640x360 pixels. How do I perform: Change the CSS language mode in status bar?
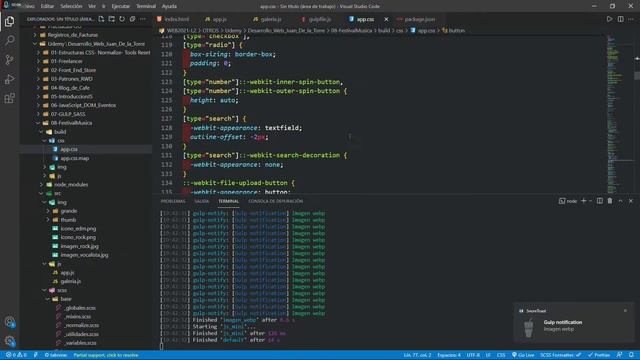(501, 355)
